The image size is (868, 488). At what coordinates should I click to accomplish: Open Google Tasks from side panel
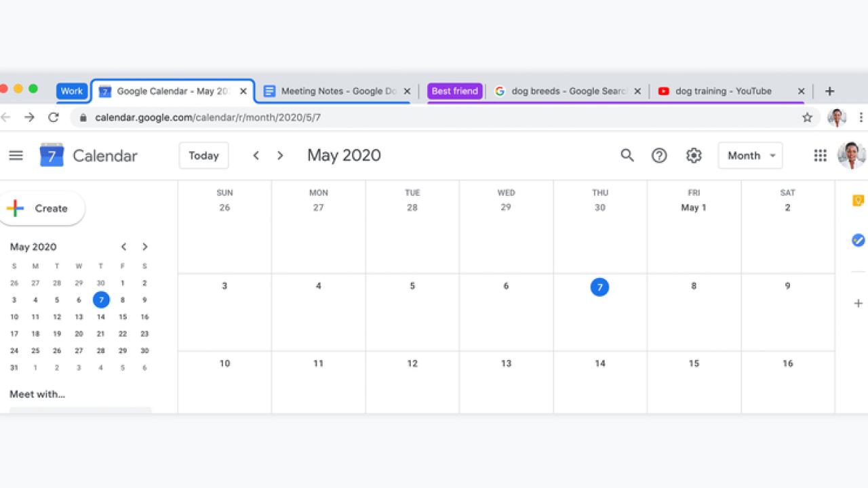pos(858,240)
